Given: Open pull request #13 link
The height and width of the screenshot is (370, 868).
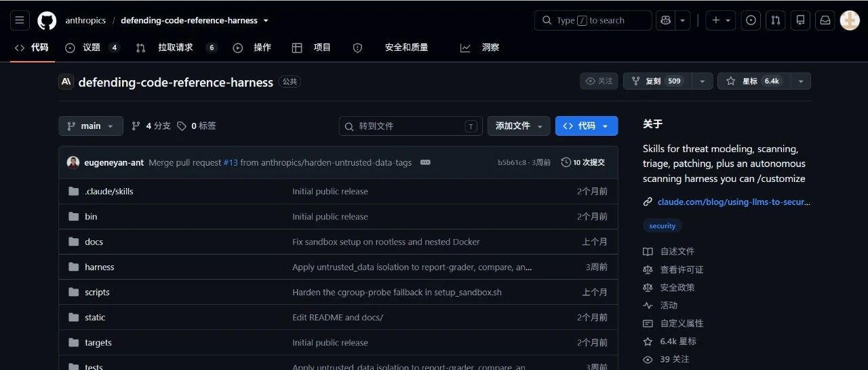Looking at the screenshot, I should pyautogui.click(x=231, y=162).
